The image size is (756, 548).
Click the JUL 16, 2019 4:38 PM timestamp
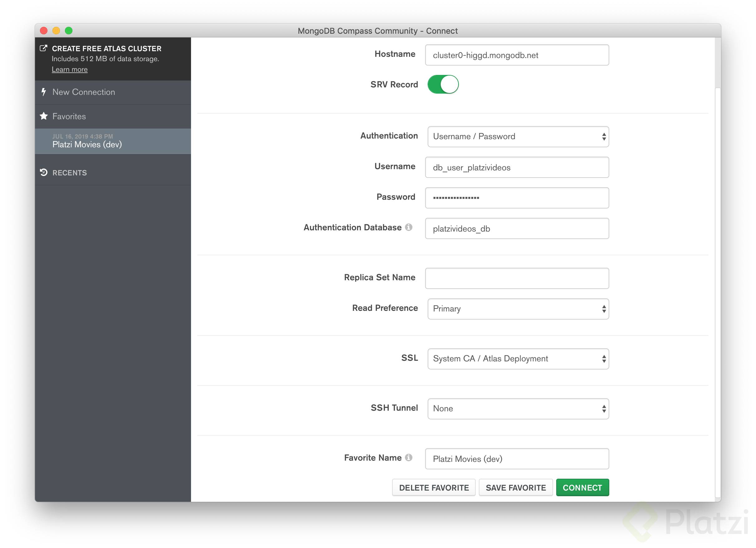83,136
